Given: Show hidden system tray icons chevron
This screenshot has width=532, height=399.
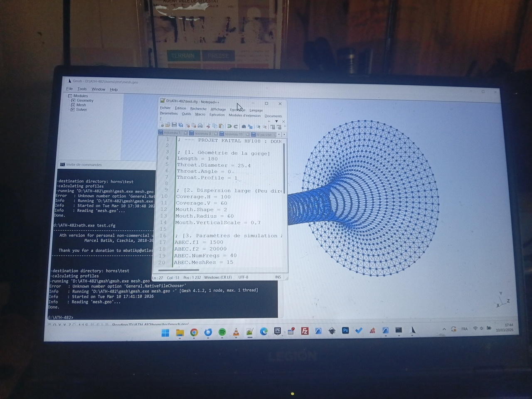Looking at the screenshot, I should pos(444,329).
